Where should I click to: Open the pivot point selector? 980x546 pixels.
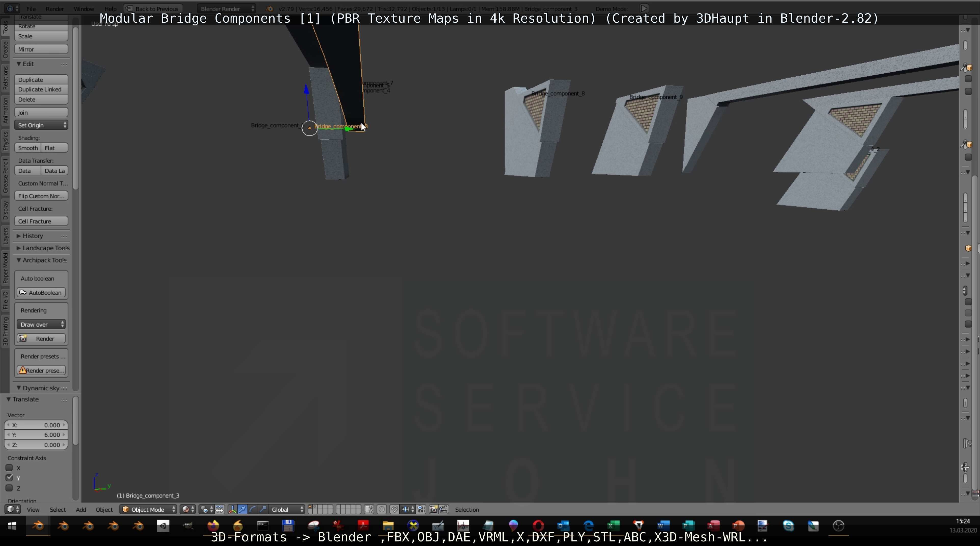pos(207,510)
